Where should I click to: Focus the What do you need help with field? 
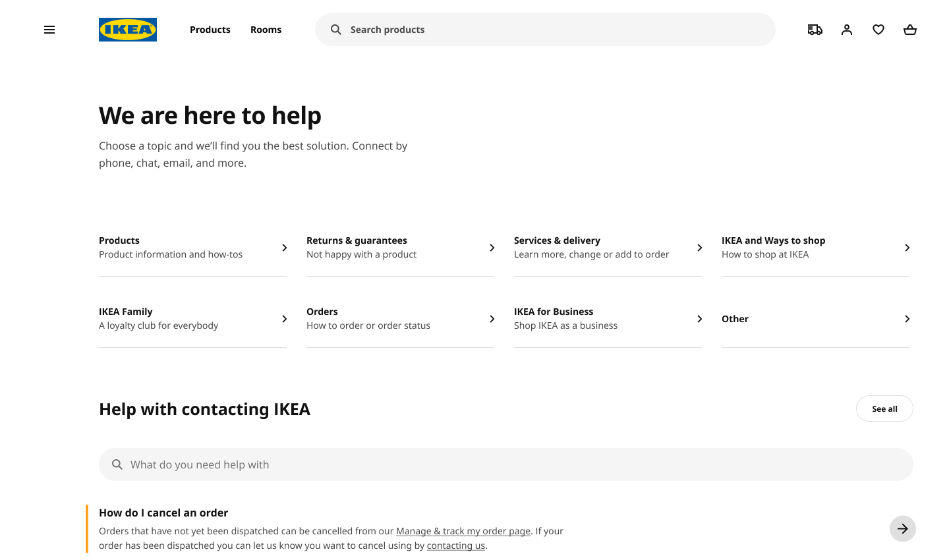pyautogui.click(x=506, y=464)
